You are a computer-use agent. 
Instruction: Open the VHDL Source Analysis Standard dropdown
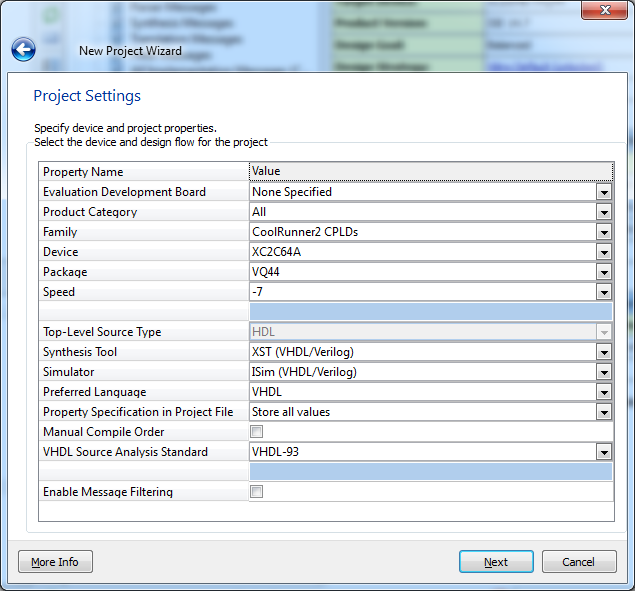click(603, 452)
